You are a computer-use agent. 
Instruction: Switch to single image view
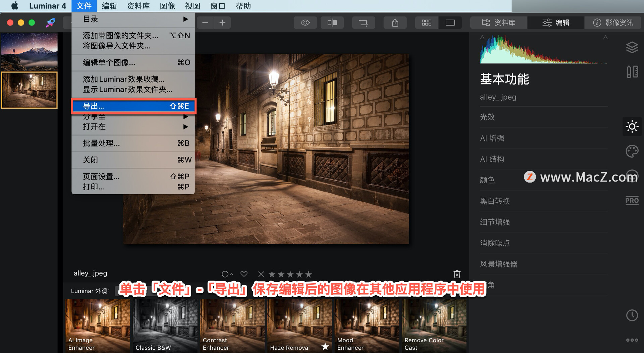click(x=450, y=22)
